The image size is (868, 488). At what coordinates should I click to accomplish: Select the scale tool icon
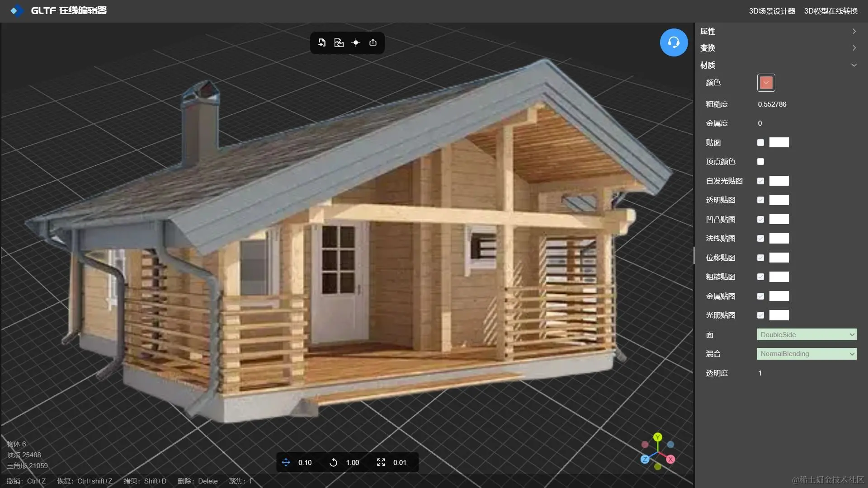[x=381, y=462]
